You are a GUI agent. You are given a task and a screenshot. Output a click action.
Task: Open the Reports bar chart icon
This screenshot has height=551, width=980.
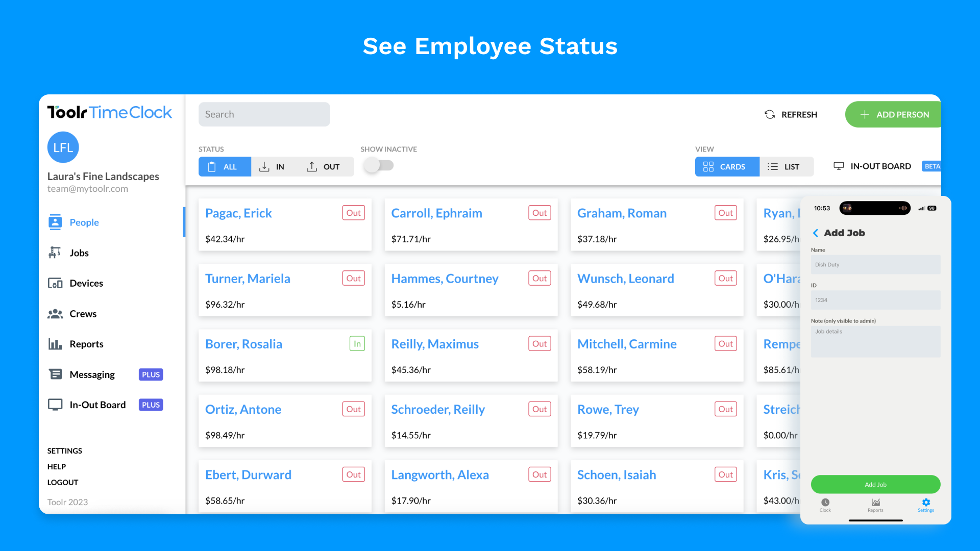click(x=55, y=344)
